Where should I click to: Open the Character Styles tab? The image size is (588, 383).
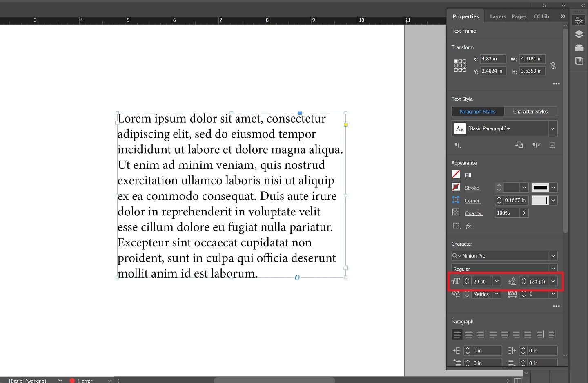coord(531,111)
